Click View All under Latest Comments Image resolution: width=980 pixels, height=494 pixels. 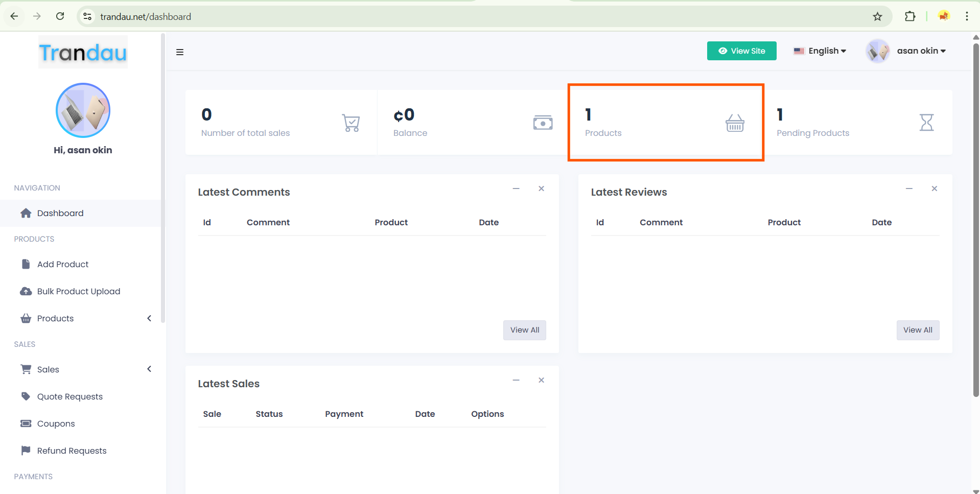click(524, 330)
